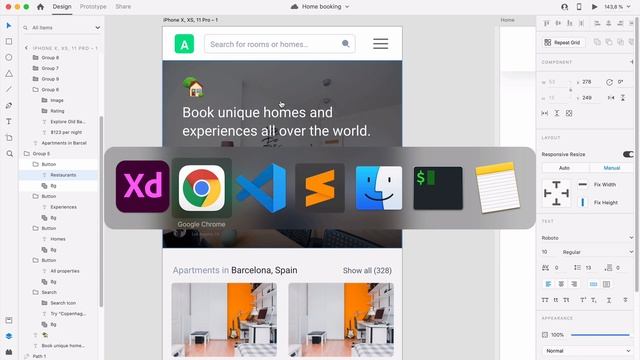Click Show all (328) link on artboard
Screen dimensions: 640x360
pyautogui.click(x=367, y=271)
